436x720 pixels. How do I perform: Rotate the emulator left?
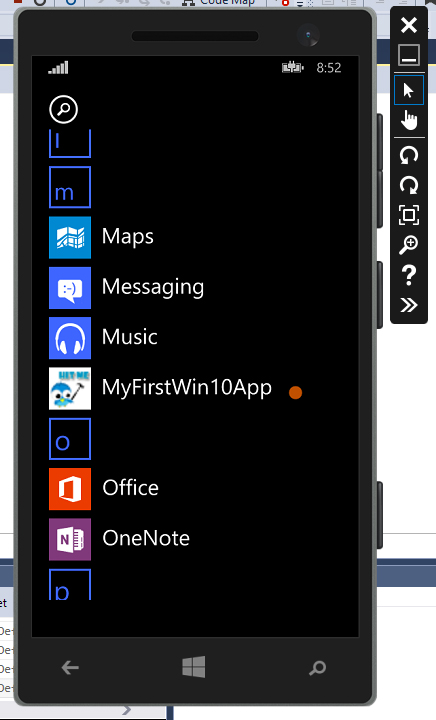[408, 155]
